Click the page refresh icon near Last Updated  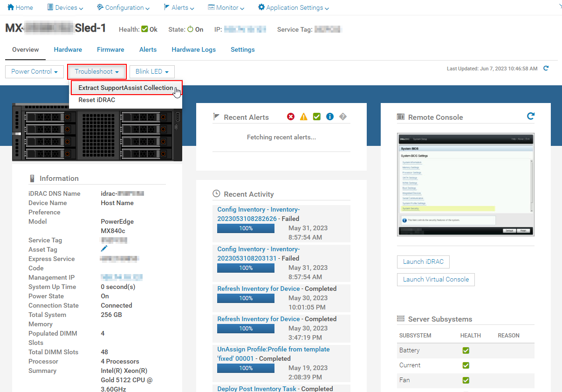(x=546, y=68)
